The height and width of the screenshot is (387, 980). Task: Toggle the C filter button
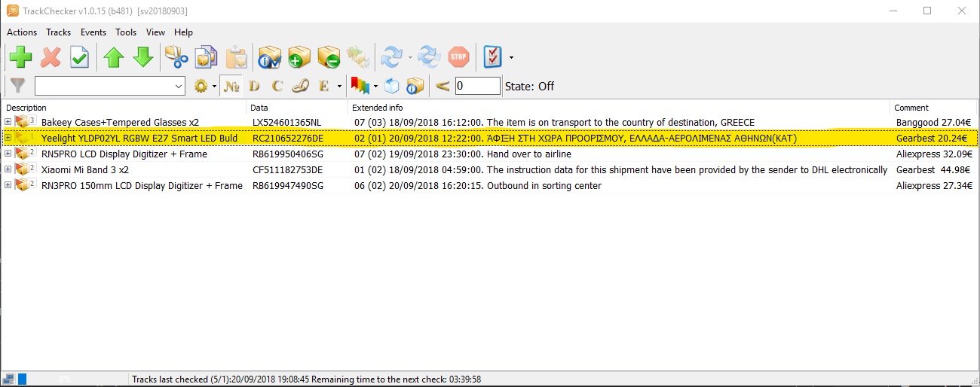[277, 86]
